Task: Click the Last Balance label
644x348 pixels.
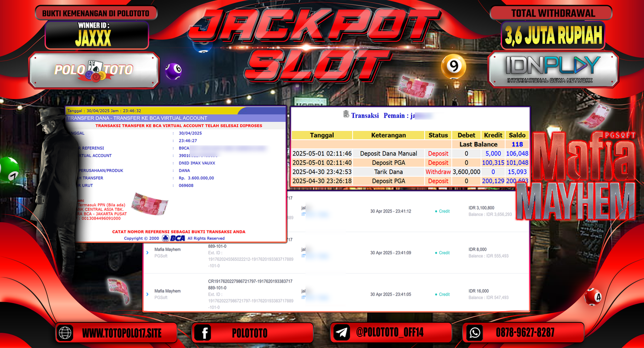Action: point(478,144)
